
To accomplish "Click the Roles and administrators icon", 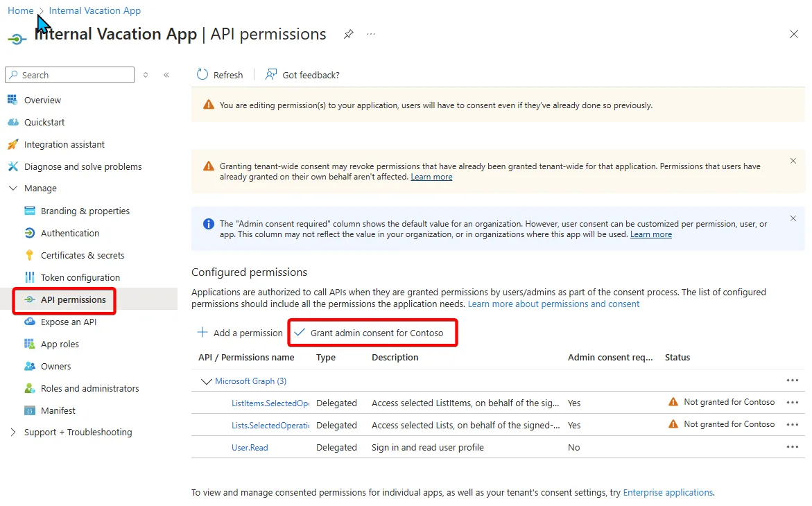I will coord(30,388).
